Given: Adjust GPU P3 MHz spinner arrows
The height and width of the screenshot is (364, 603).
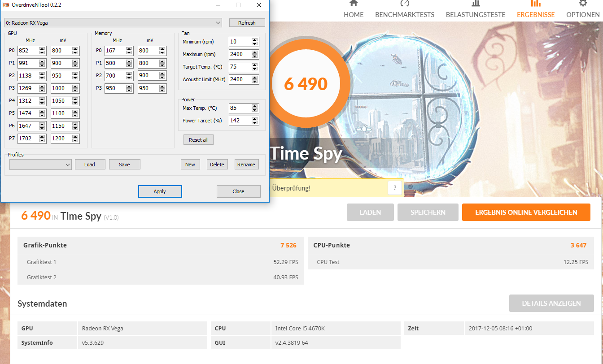Looking at the screenshot, I should pyautogui.click(x=42, y=88).
